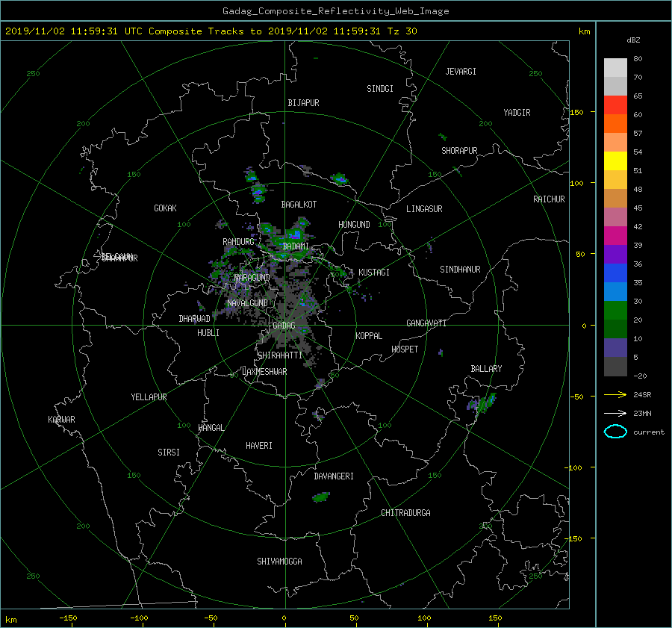Click the HUBLI city label

click(x=208, y=333)
